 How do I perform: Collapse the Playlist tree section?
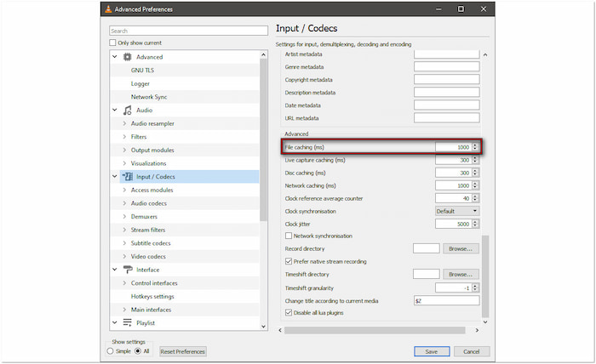[x=114, y=322]
